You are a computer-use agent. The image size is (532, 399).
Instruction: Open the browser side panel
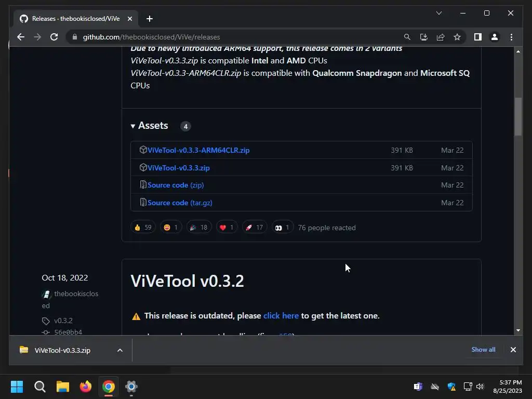478,37
